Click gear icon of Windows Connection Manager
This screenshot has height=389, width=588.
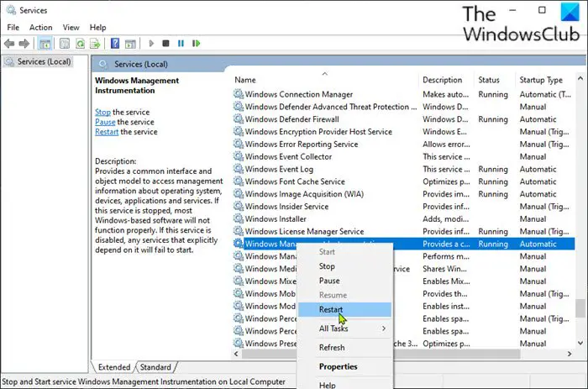coord(238,94)
